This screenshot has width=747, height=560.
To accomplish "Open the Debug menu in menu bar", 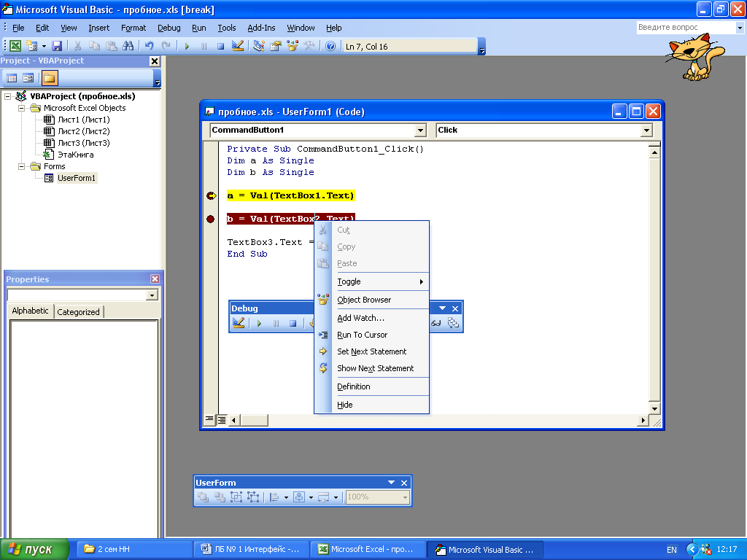I will coord(169,28).
